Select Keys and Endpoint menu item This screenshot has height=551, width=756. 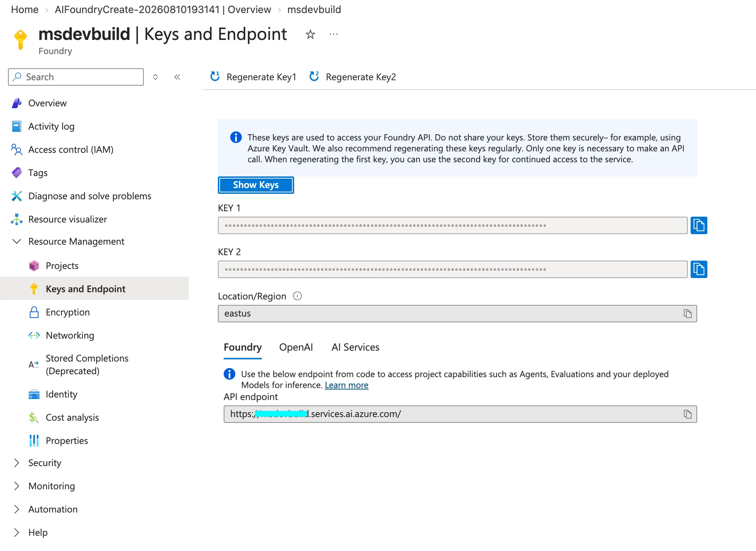pyautogui.click(x=94, y=289)
